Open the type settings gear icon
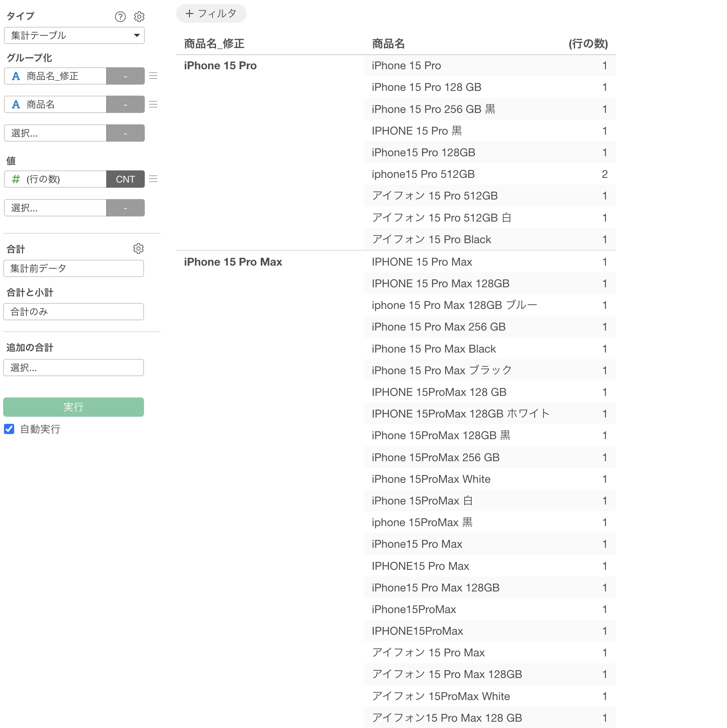727x728 pixels. pyautogui.click(x=139, y=17)
